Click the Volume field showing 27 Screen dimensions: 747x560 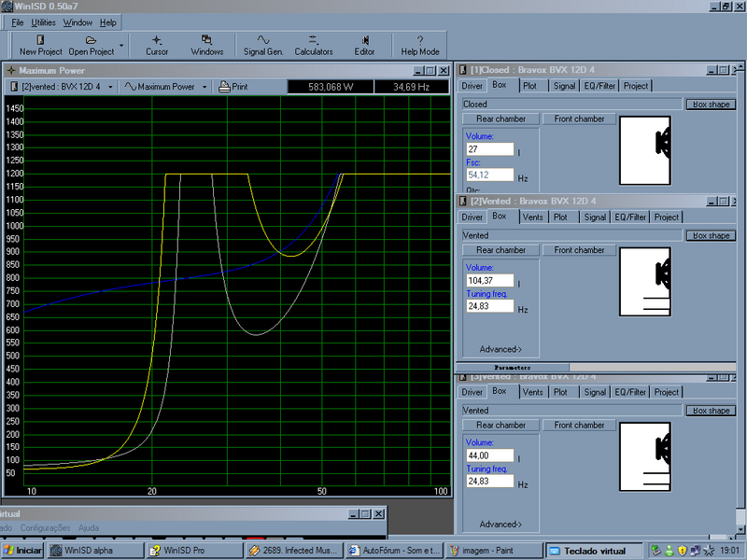489,149
